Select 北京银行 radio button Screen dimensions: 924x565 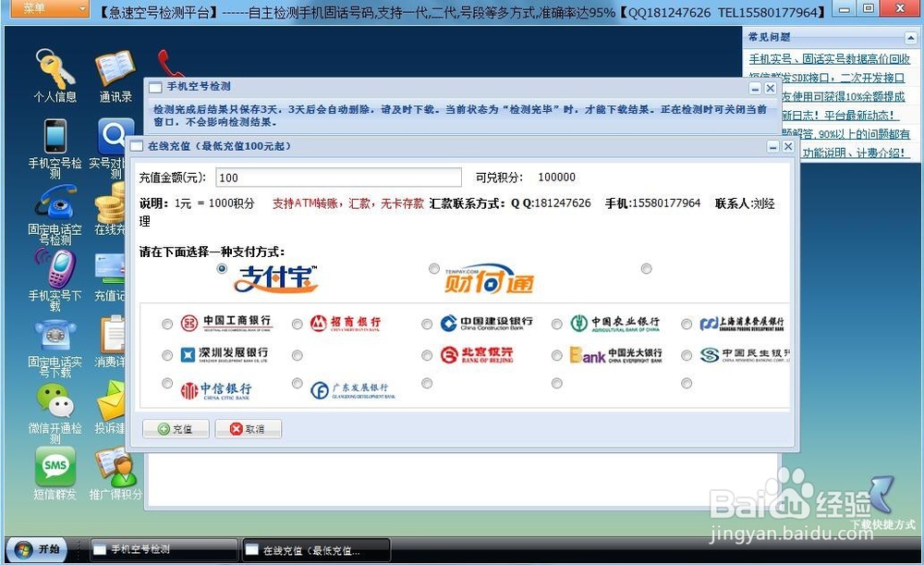tap(427, 355)
